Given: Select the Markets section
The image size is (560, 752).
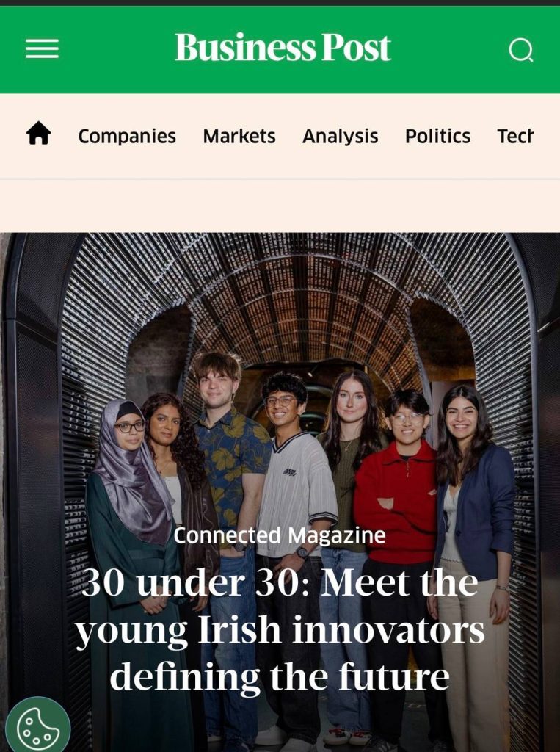Looking at the screenshot, I should pyautogui.click(x=239, y=136).
